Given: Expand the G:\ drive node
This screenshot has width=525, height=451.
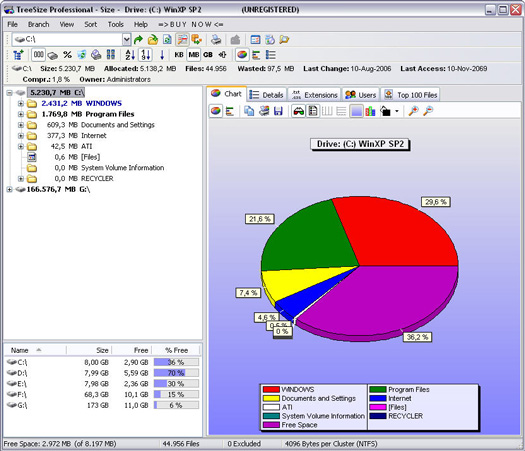Looking at the screenshot, I should click(x=9, y=189).
